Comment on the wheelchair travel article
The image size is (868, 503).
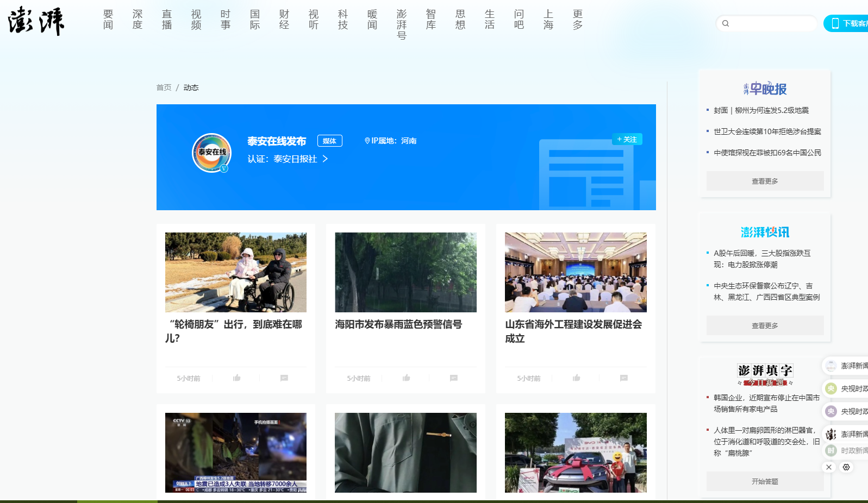click(x=284, y=378)
